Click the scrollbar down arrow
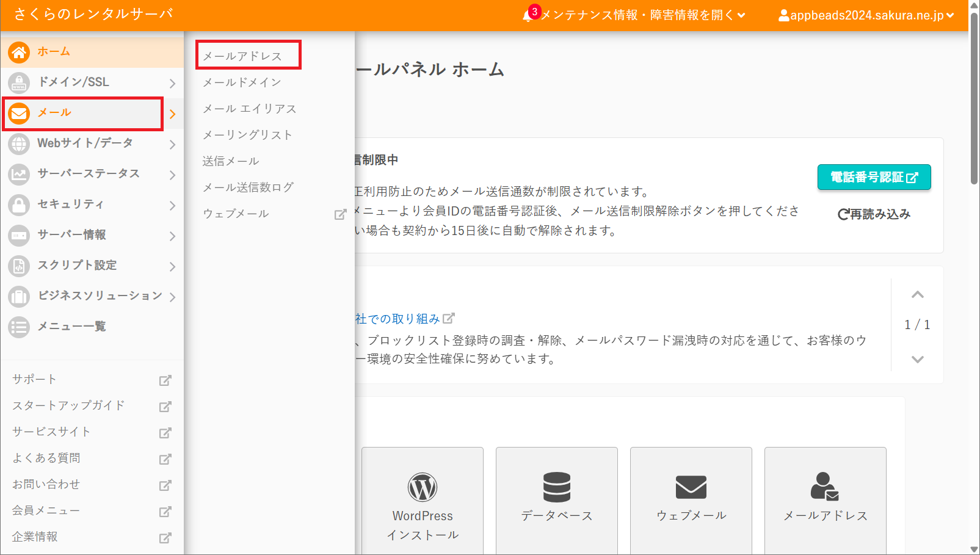 [975, 550]
